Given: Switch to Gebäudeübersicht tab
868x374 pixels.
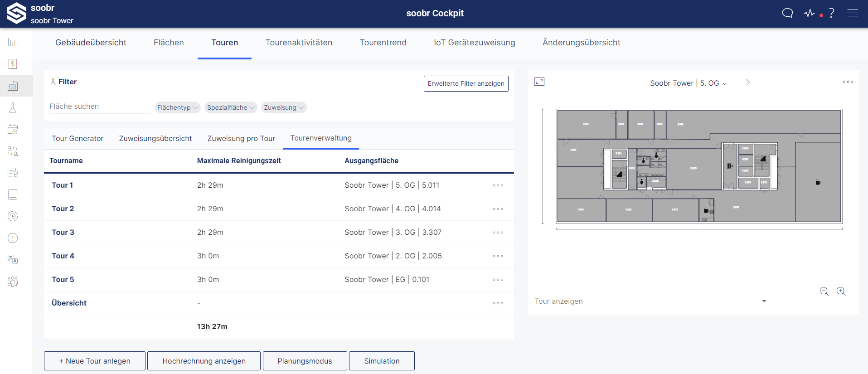Looking at the screenshot, I should (x=91, y=43).
